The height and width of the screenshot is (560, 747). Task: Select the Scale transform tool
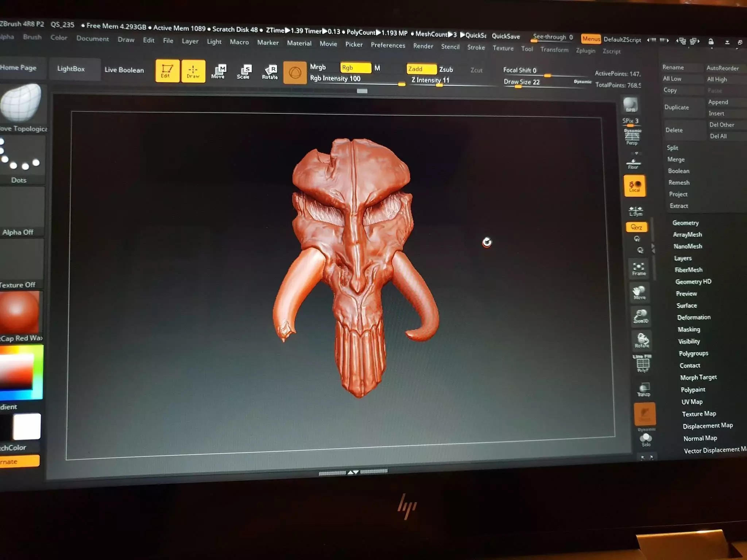pos(244,72)
